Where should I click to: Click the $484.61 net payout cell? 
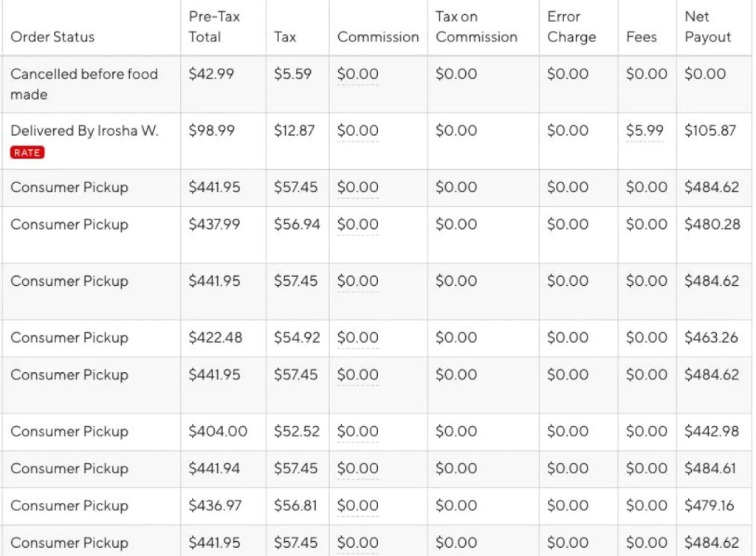[x=710, y=468]
